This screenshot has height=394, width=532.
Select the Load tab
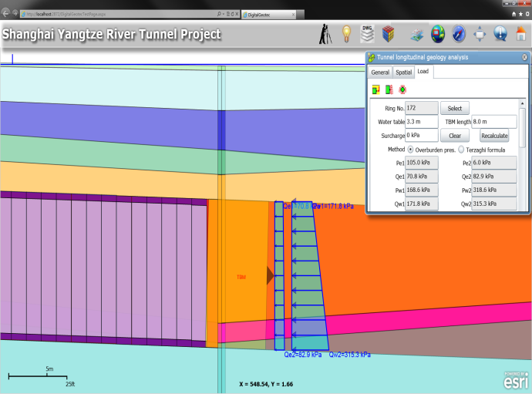tap(423, 71)
